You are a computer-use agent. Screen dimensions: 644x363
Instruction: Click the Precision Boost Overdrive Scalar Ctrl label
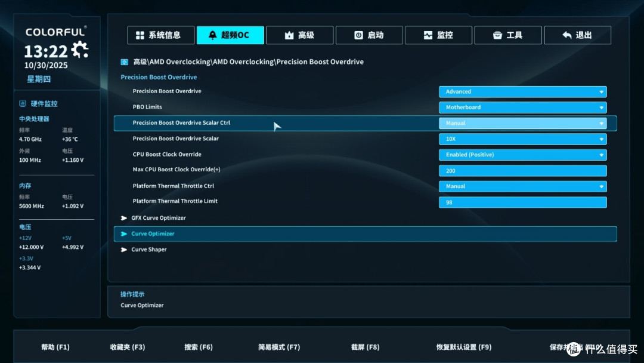tap(181, 122)
